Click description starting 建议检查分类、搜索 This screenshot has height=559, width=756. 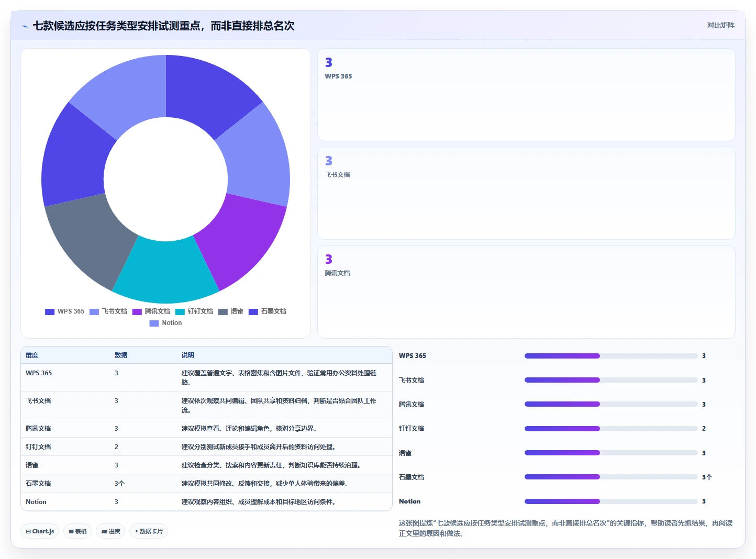272,465
